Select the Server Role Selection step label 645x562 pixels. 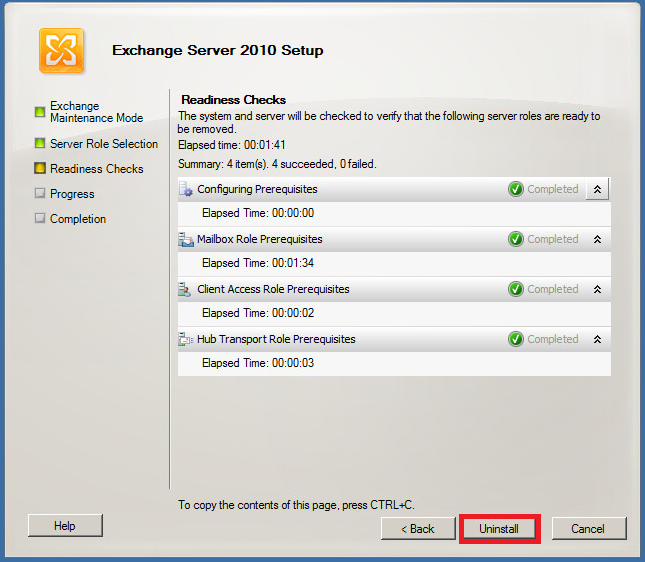point(104,144)
